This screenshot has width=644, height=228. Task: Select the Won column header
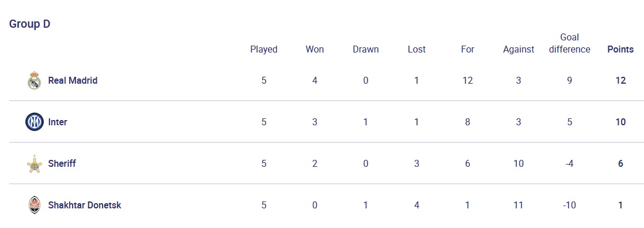tap(315, 50)
